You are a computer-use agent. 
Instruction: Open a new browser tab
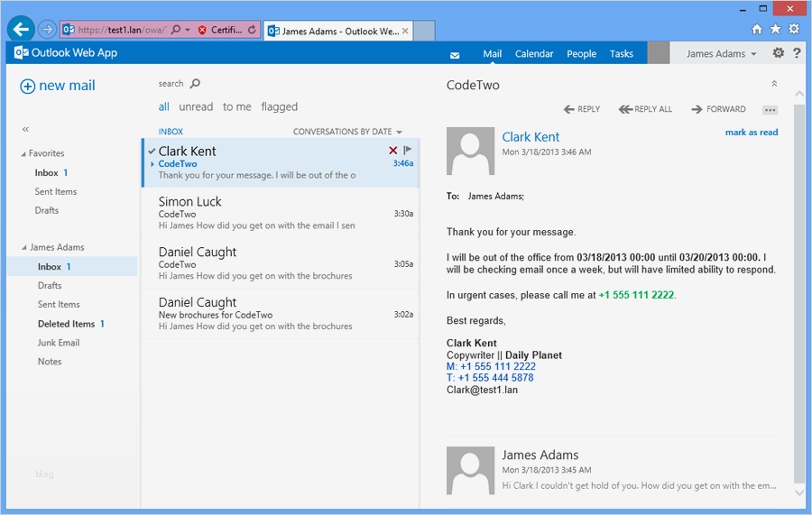424,31
